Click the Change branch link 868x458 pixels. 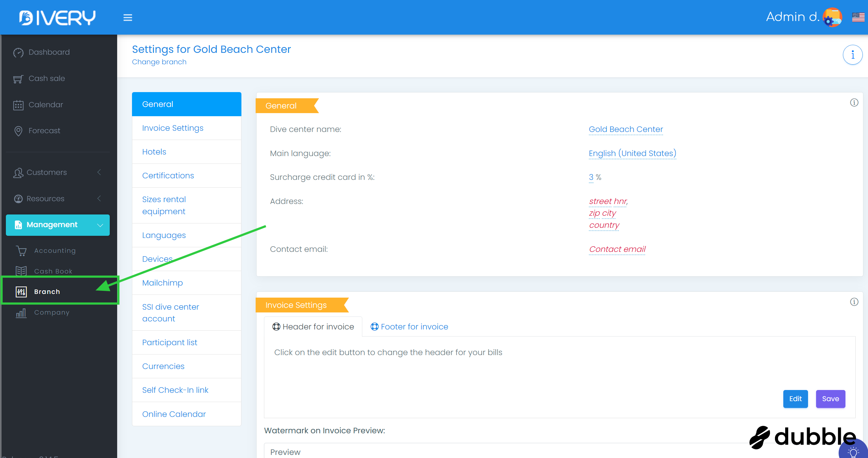click(x=159, y=62)
